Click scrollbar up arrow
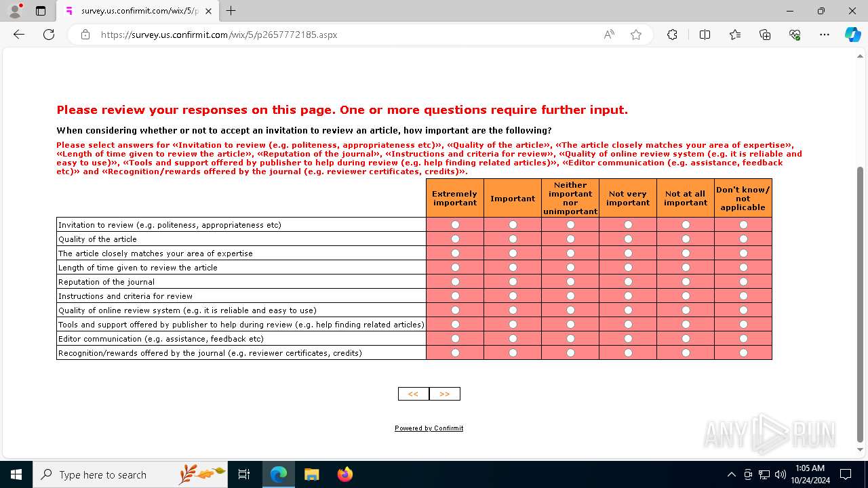The image size is (868, 488). pyautogui.click(x=861, y=56)
